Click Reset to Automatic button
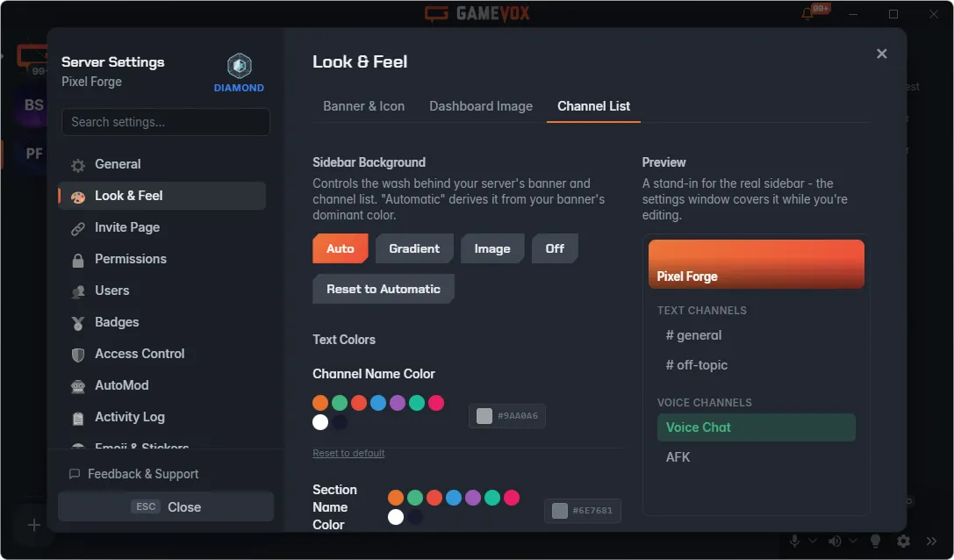The width and height of the screenshot is (954, 560). coord(384,289)
